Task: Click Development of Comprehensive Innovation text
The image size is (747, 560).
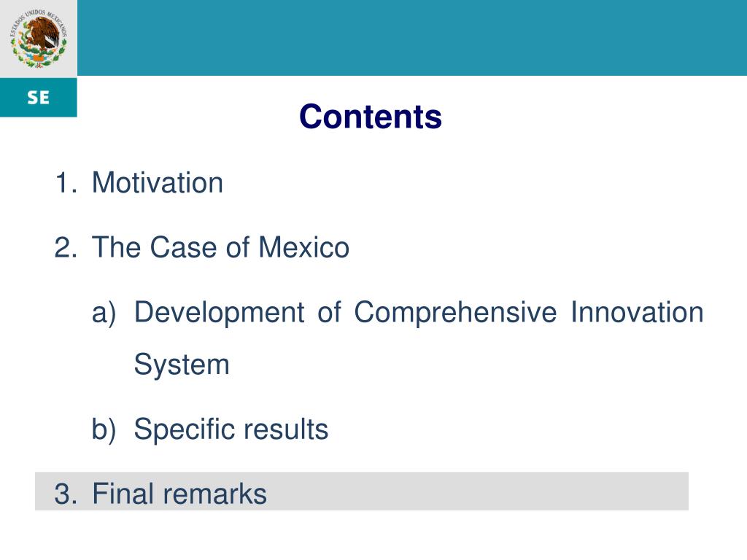Action: tap(419, 313)
